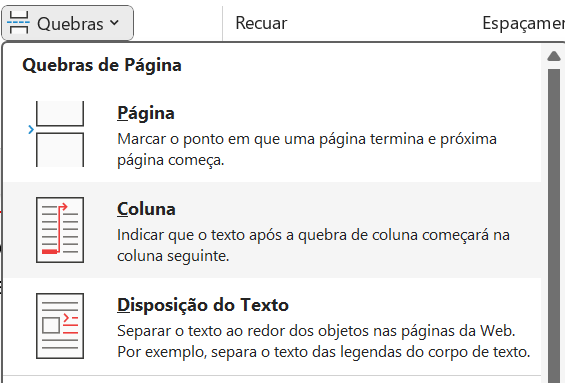This screenshot has height=383, width=565.
Task: Select the Disposição do Texto wrapping icon
Action: [60, 326]
